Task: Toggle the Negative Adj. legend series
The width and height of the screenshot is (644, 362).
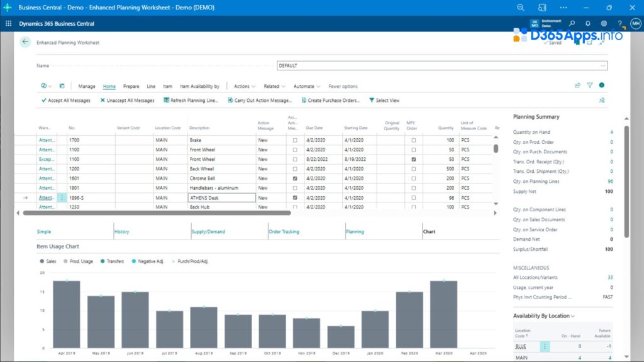Action: coord(148,261)
